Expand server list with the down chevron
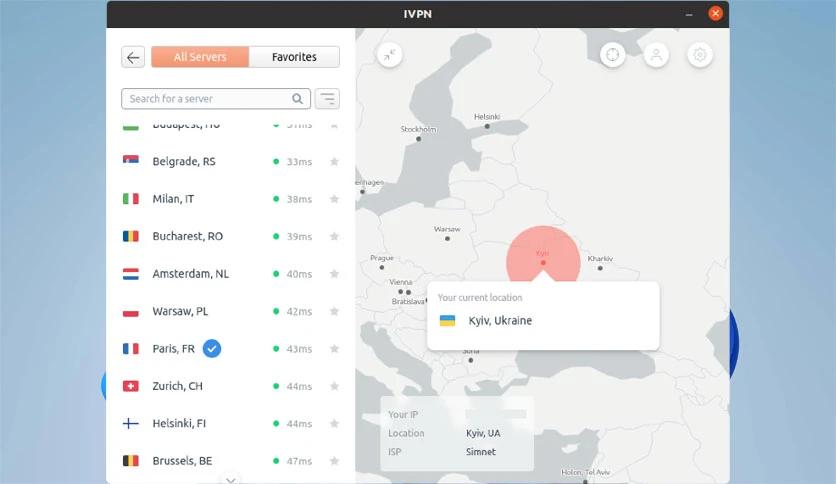This screenshot has height=484, width=836. 230,480
